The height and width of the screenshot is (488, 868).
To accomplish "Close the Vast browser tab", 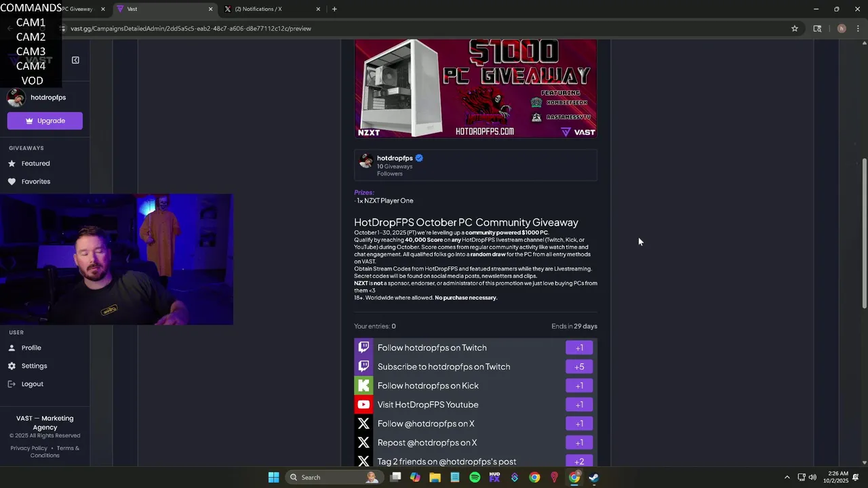I will pos(210,9).
